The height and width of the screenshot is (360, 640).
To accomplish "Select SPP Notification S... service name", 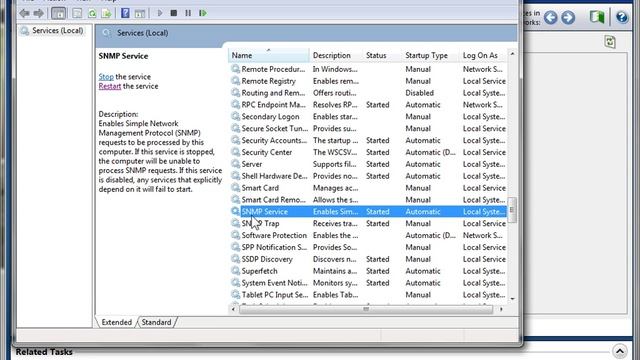I will coord(274,247).
